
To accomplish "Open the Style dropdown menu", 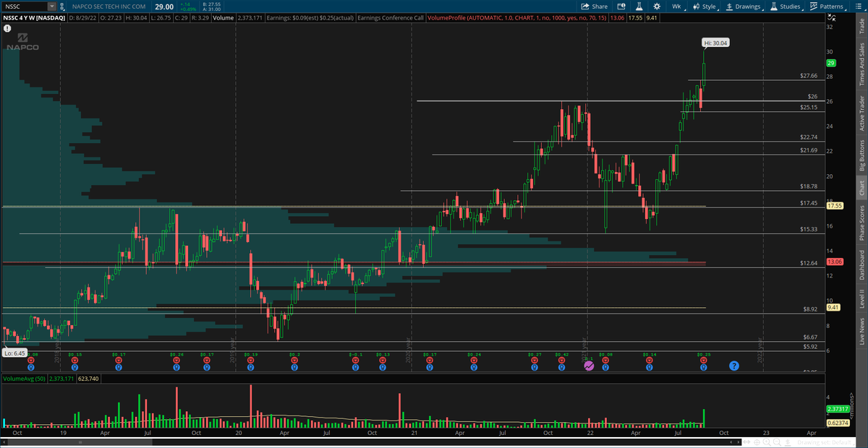I will (x=704, y=6).
